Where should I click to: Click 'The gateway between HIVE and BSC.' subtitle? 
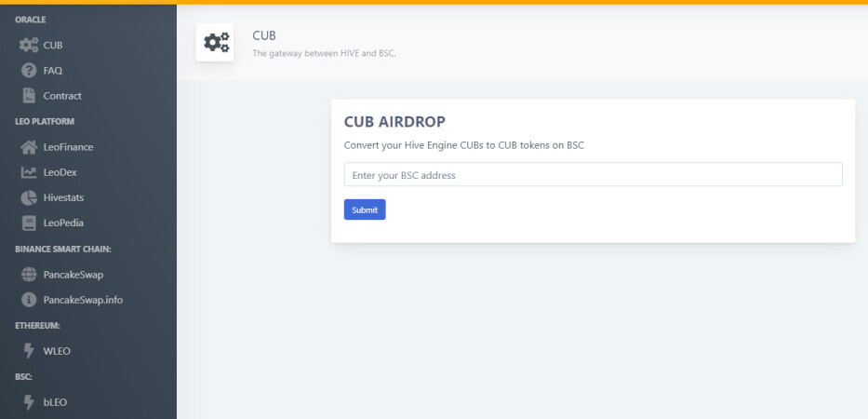(325, 54)
